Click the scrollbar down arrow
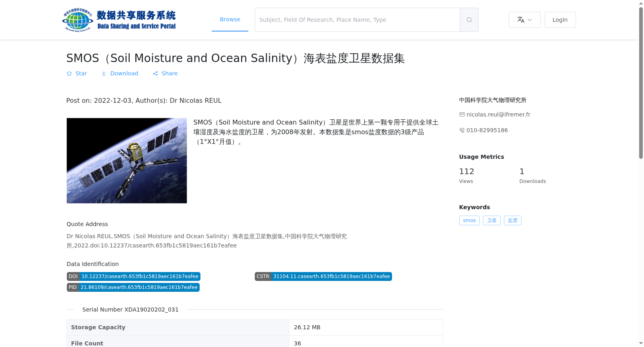Screen dimensions: 644x347 [641, 343]
